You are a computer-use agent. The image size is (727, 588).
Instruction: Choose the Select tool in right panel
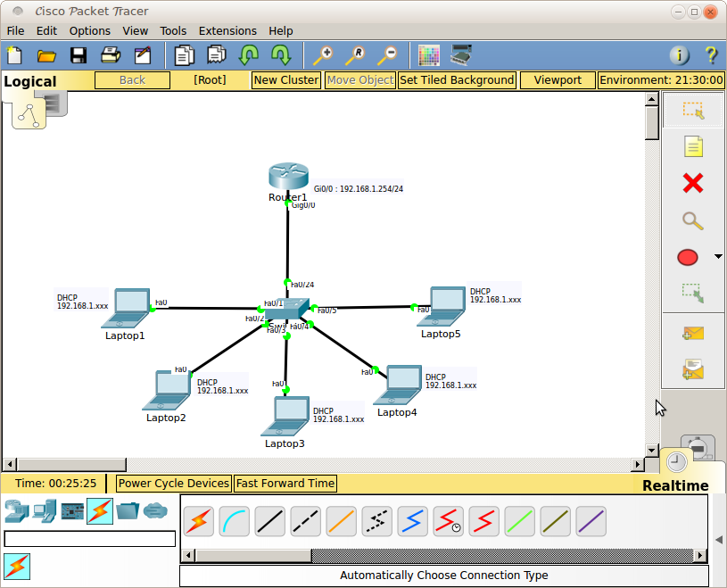coord(693,111)
